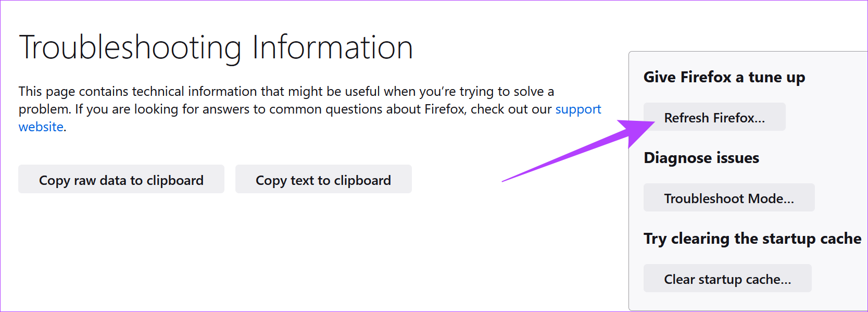Image resolution: width=868 pixels, height=312 pixels.
Task: Click the word 'Information' in the page title
Action: coord(332,47)
